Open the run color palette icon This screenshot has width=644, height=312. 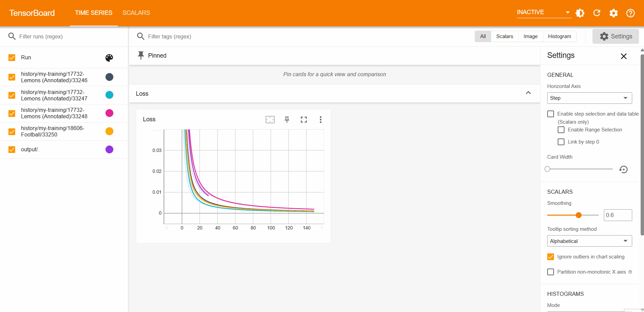click(x=109, y=58)
